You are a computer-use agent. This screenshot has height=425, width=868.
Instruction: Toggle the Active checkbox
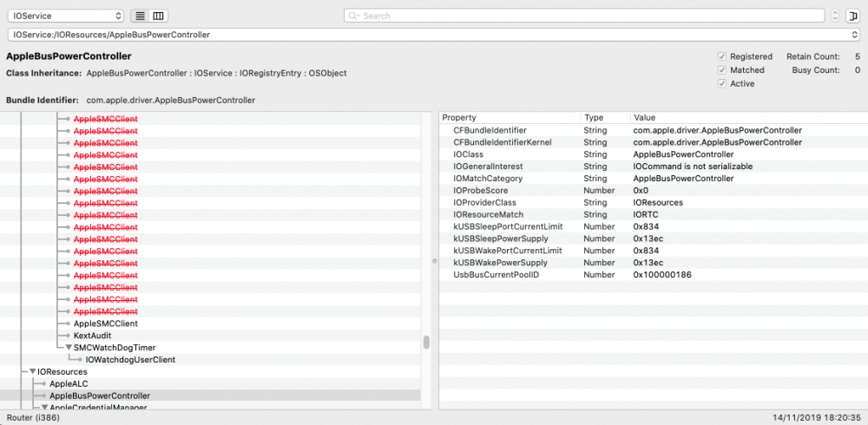722,83
